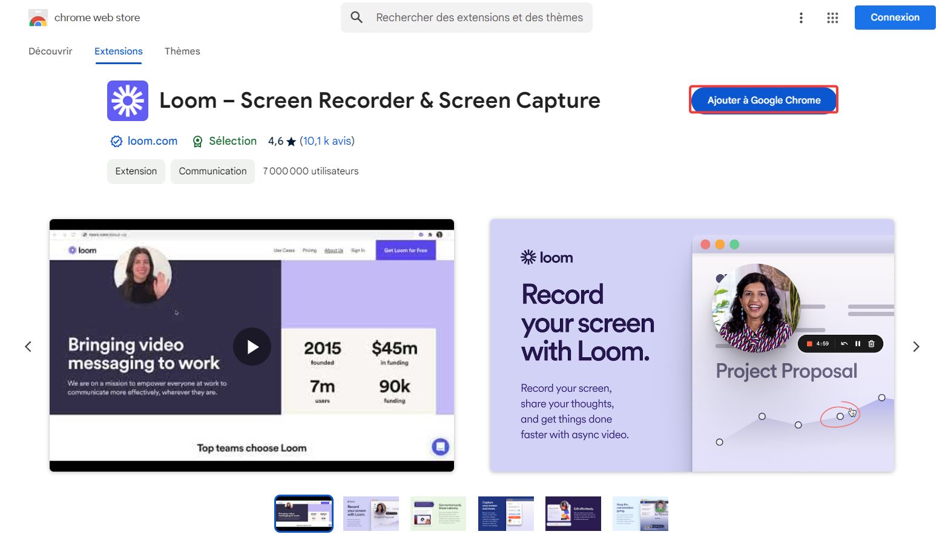Play the Loom promo video
This screenshot has width=948, height=560.
[252, 346]
